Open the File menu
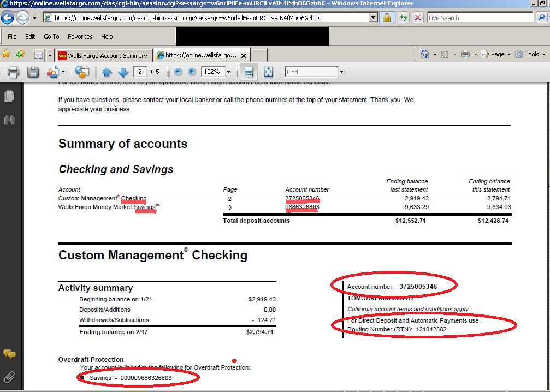Image resolution: width=550 pixels, height=392 pixels. tap(12, 37)
